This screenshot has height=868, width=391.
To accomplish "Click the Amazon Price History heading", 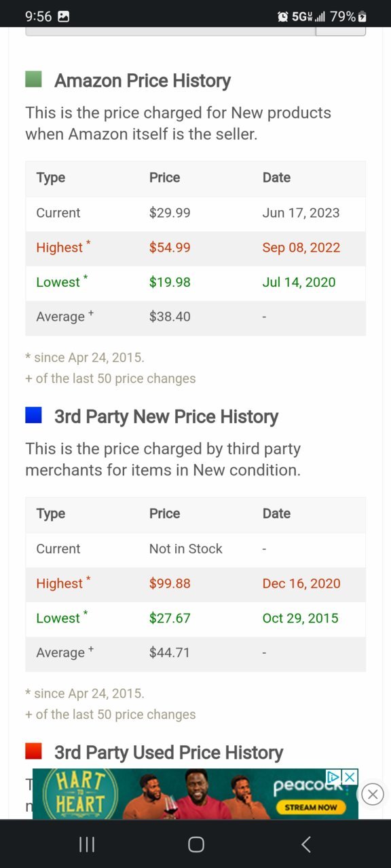I will pos(143,81).
